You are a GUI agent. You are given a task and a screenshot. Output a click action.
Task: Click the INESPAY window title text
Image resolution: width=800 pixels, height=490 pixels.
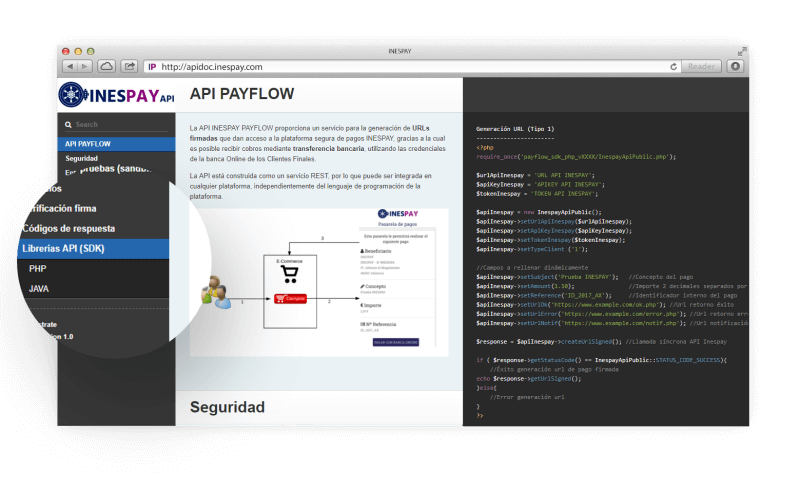click(399, 52)
